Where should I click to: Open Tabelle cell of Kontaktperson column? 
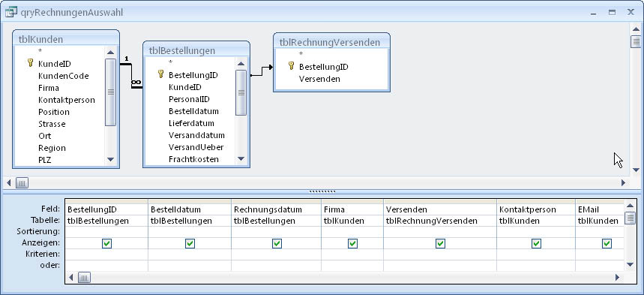tap(536, 221)
